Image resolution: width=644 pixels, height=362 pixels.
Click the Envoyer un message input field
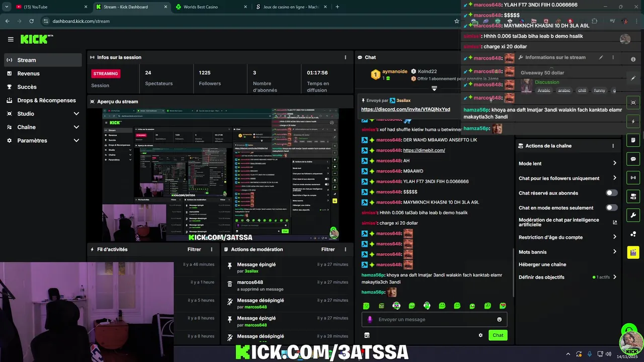coord(434,319)
